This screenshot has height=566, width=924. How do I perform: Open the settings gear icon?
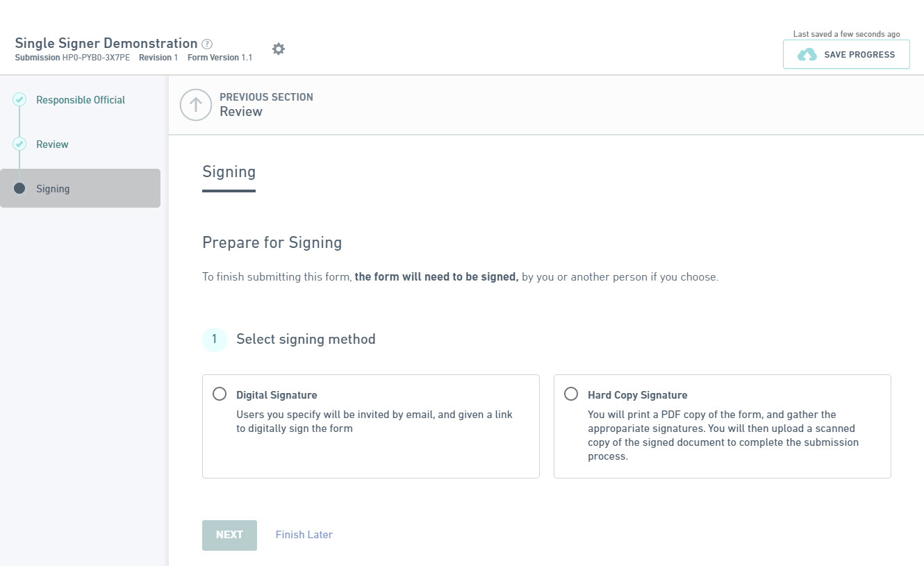279,49
